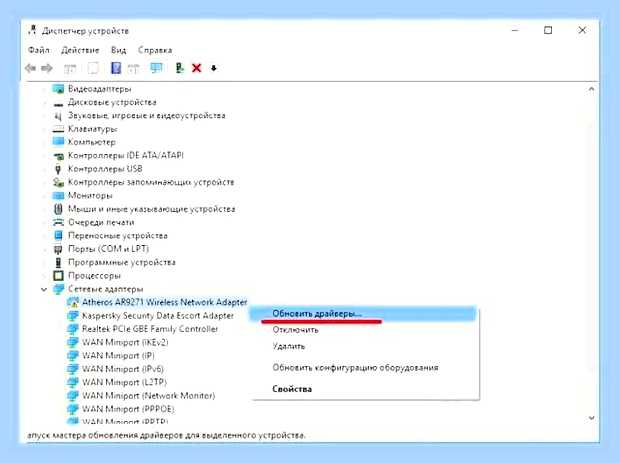Viewport: 620px width, 463px height.
Task: Click the icon of WAN Miniport (IKEv2)
Action: point(72,342)
